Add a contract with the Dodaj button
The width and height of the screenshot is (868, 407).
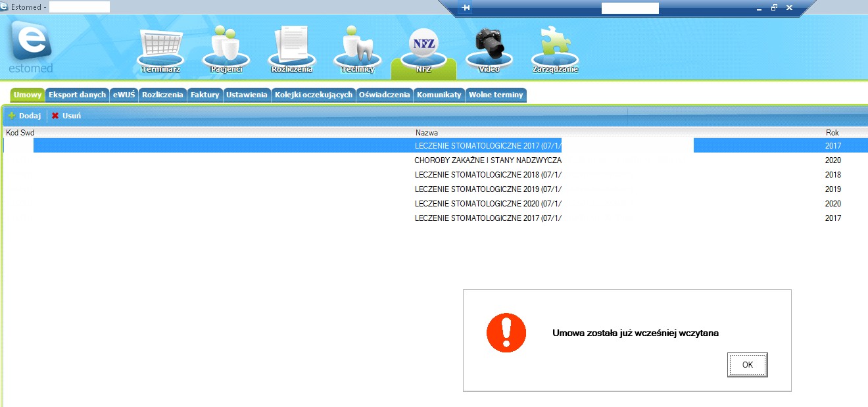point(25,116)
